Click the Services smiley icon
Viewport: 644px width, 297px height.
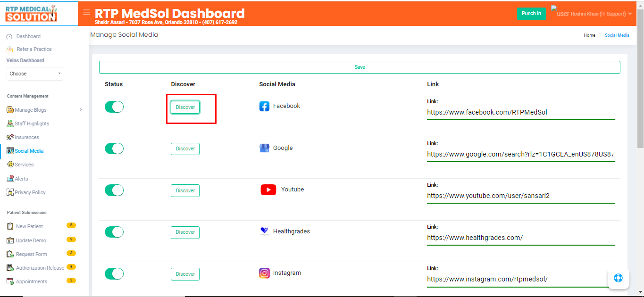[x=10, y=165]
